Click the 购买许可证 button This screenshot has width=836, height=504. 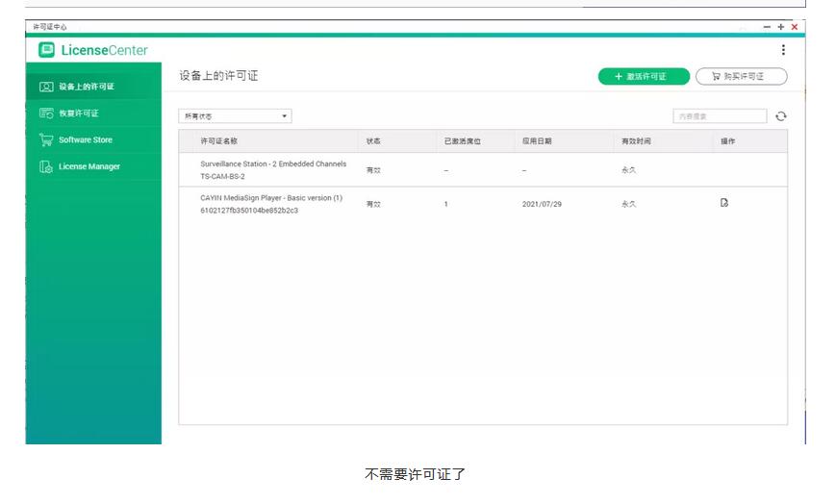coord(742,76)
